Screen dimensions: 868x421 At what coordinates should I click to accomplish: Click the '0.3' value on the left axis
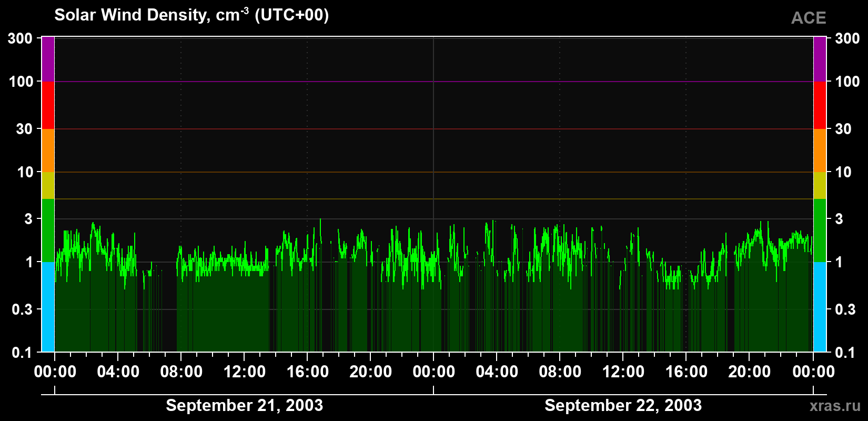(22, 309)
